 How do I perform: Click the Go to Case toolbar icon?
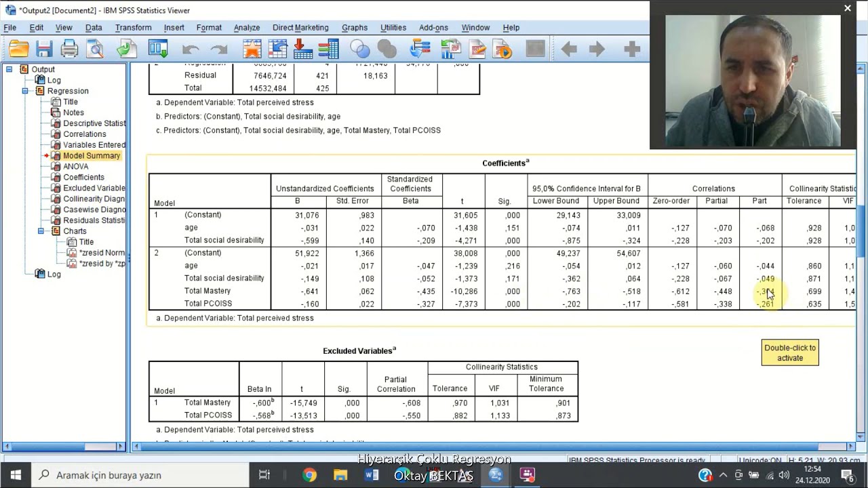click(277, 49)
